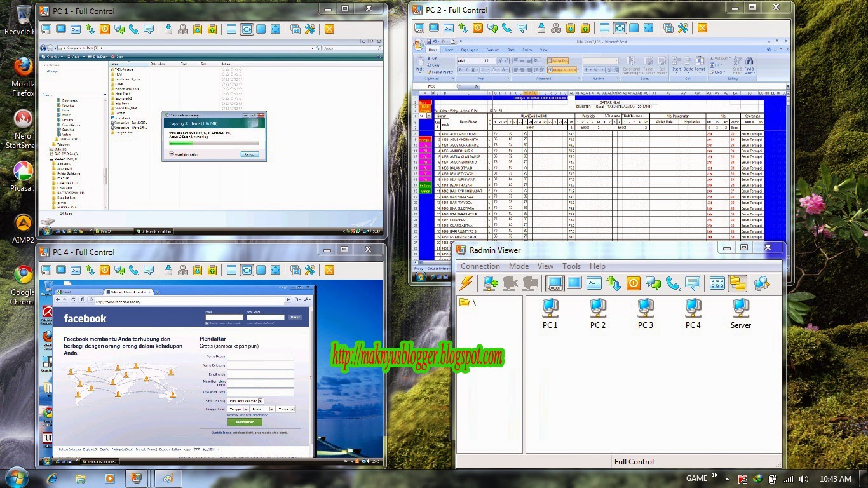Click volume speaker icon in system tray

point(804,478)
